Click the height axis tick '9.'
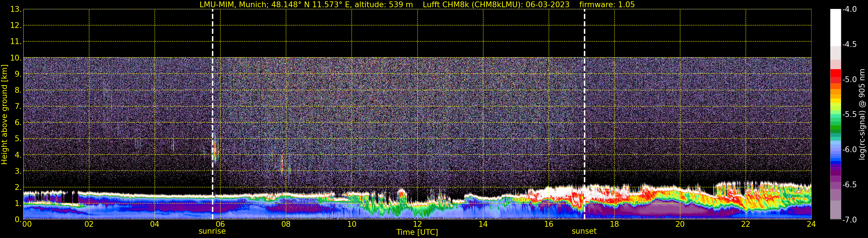This screenshot has width=868, height=238. point(18,74)
